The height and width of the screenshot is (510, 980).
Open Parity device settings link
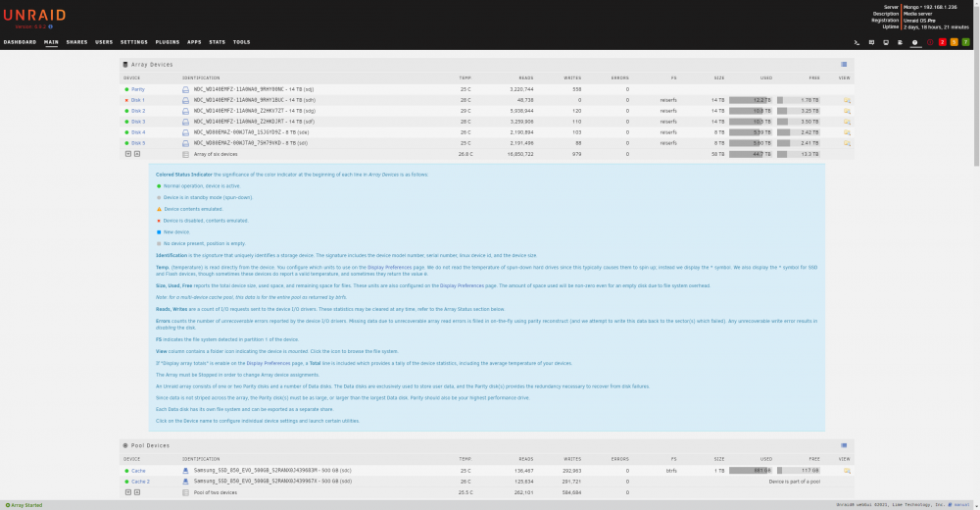pos(137,89)
